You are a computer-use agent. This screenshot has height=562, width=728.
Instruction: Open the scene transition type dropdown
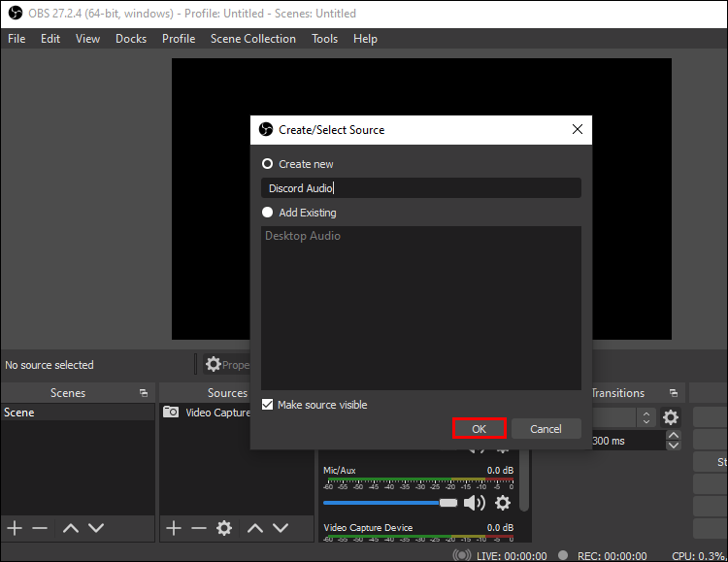645,417
